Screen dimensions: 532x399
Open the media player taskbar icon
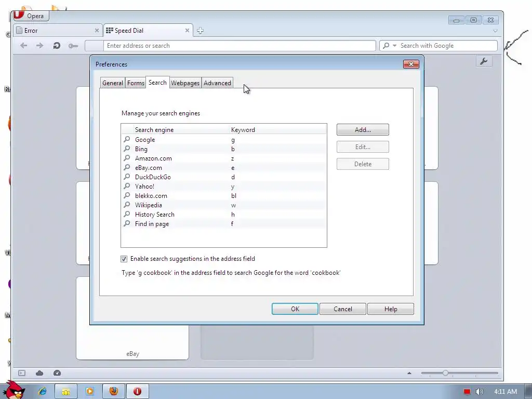click(89, 392)
